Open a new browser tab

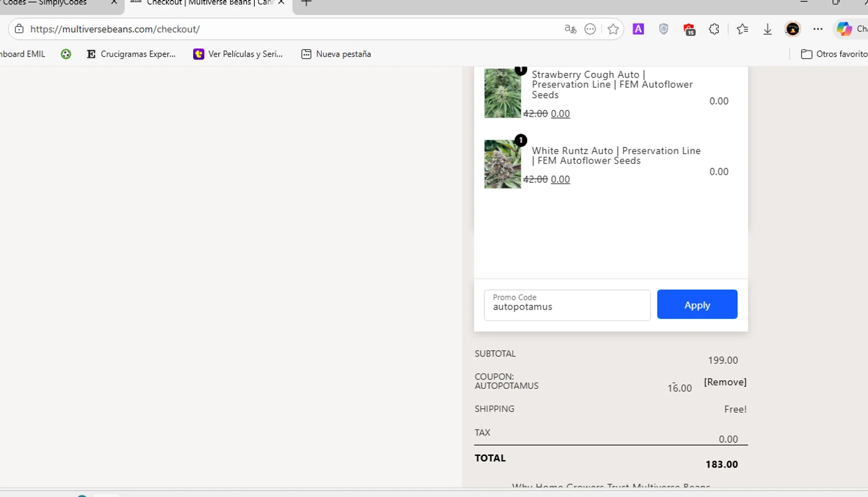coord(307,3)
